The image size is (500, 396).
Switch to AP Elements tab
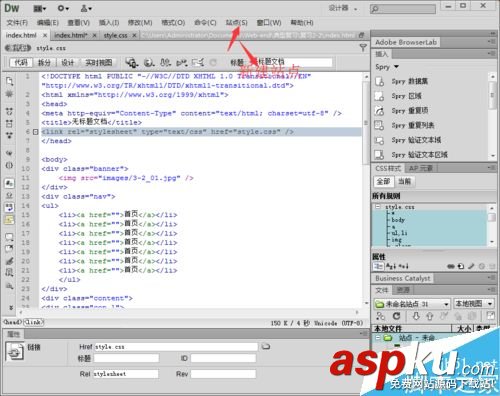pos(421,168)
